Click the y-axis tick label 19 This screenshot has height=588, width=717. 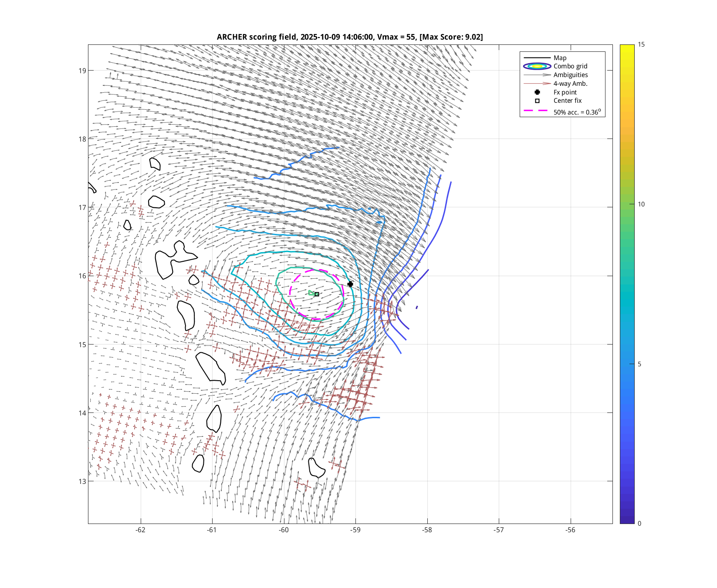pos(82,71)
